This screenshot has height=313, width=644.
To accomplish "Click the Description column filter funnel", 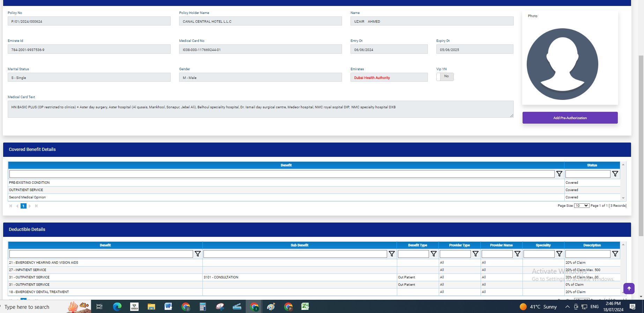I will tap(615, 254).
